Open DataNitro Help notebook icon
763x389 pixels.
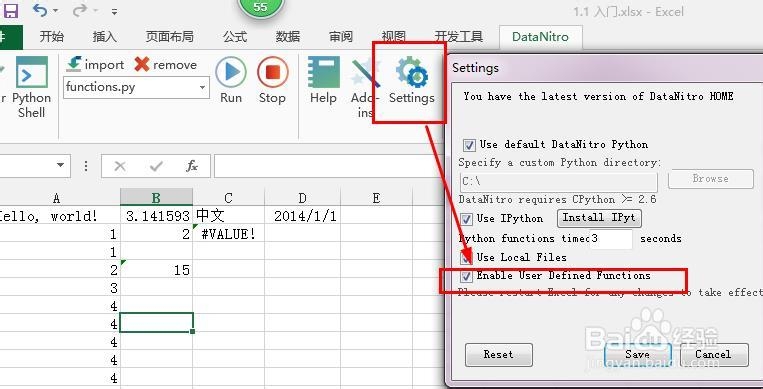pos(324,72)
